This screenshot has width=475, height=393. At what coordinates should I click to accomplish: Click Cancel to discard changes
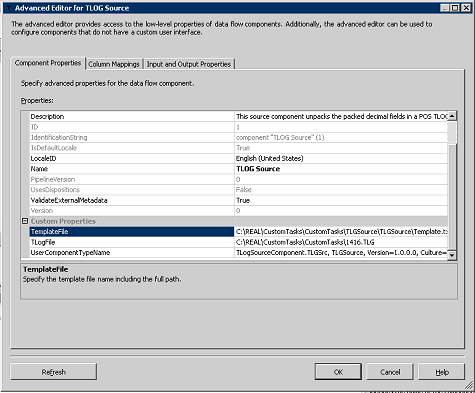click(x=390, y=372)
